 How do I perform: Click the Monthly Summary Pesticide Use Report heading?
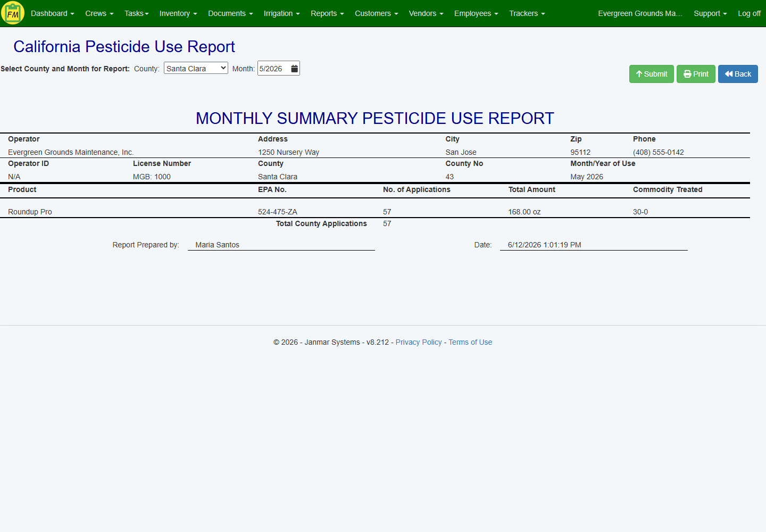[375, 118]
